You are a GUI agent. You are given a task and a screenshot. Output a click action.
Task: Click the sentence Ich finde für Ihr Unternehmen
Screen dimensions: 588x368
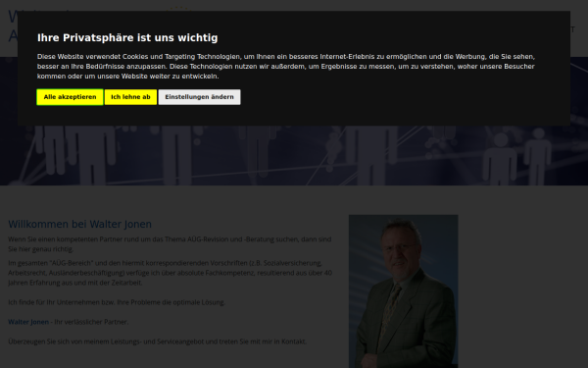pyautogui.click(x=117, y=302)
